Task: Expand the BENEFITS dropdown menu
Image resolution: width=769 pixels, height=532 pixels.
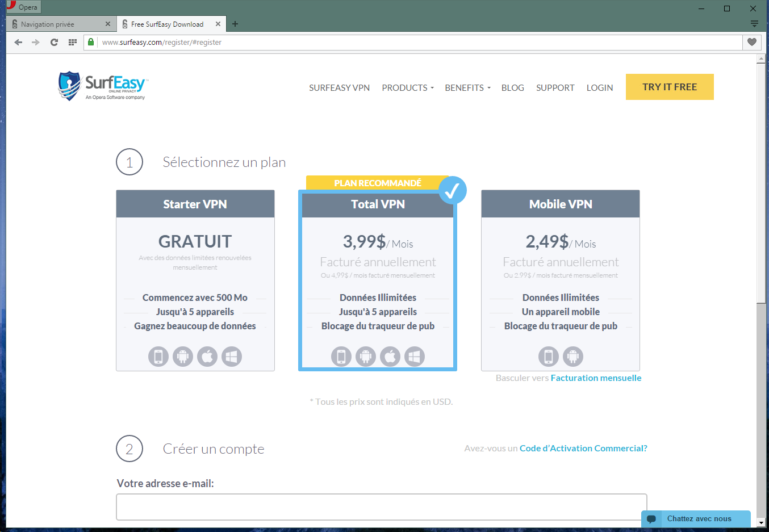Action: pyautogui.click(x=467, y=87)
